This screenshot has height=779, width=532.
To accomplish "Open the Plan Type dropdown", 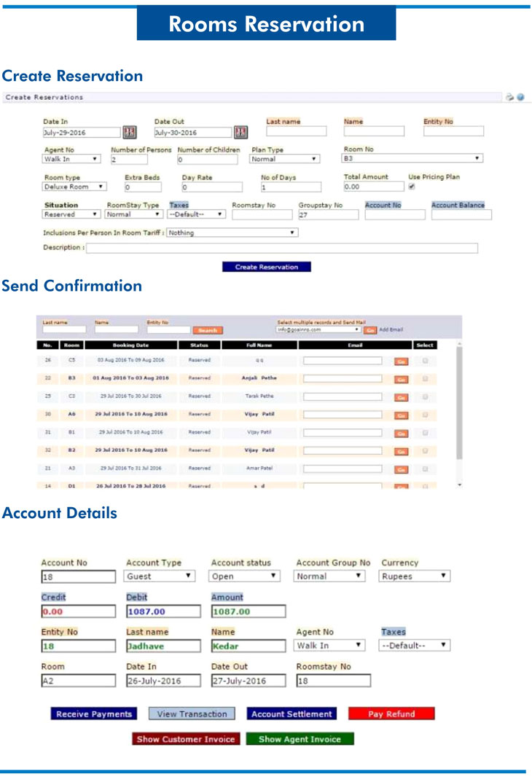I will point(285,159).
